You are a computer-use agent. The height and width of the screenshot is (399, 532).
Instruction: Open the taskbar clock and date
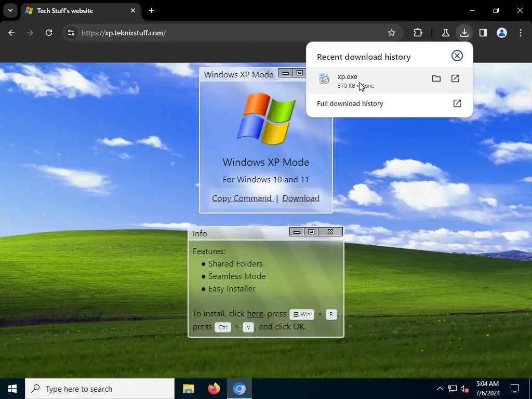[x=487, y=389]
